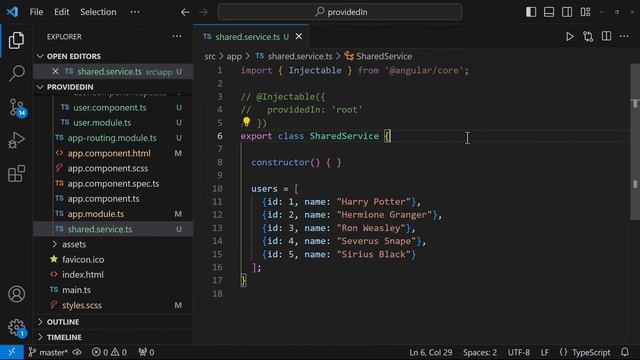
Task: Open app.module.ts file
Action: (x=96, y=214)
